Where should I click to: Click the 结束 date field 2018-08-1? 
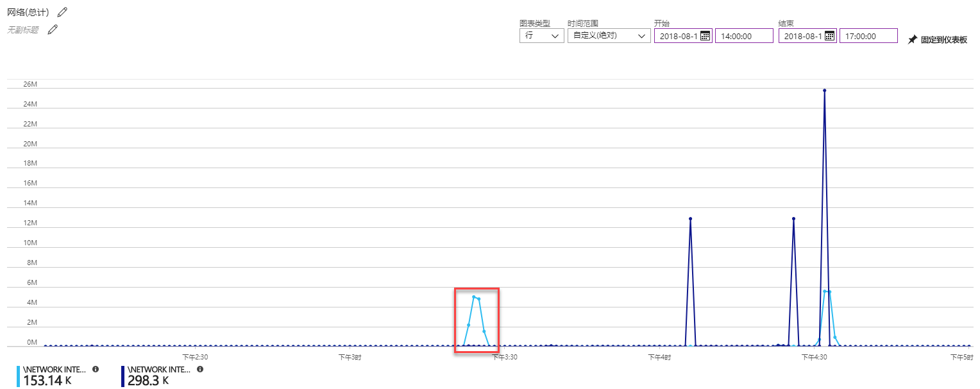click(x=802, y=36)
